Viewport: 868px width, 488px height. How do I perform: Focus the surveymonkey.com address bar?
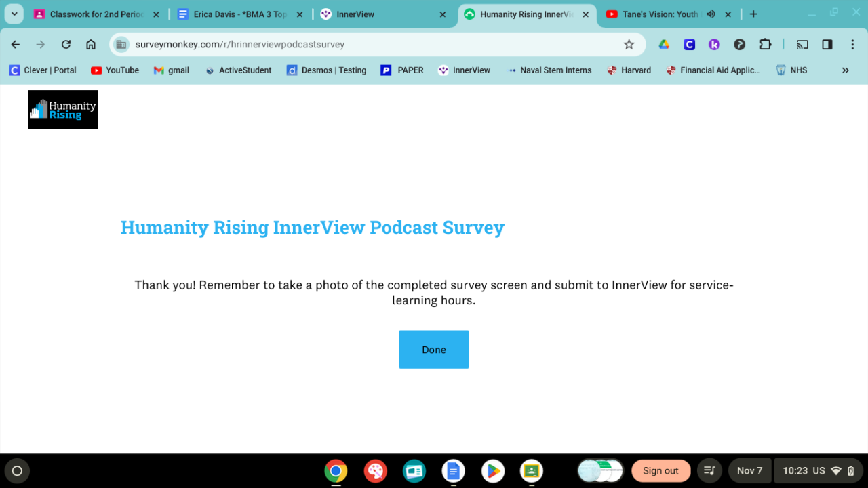[376, 45]
